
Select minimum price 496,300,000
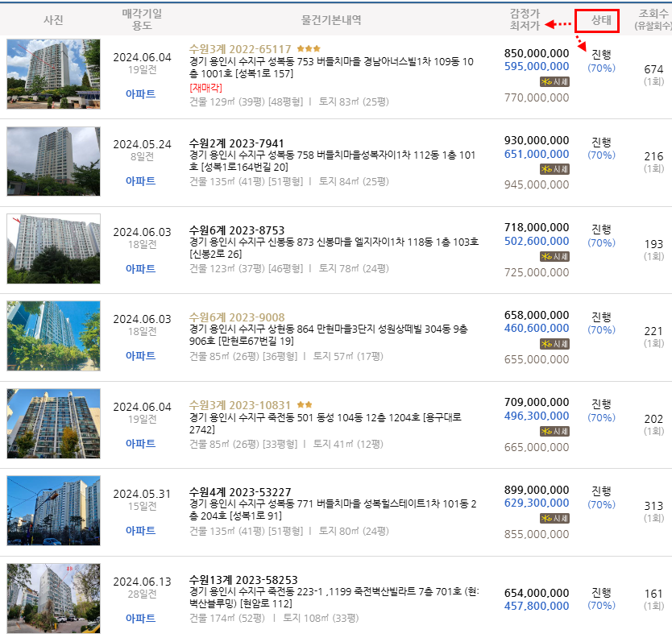click(537, 416)
